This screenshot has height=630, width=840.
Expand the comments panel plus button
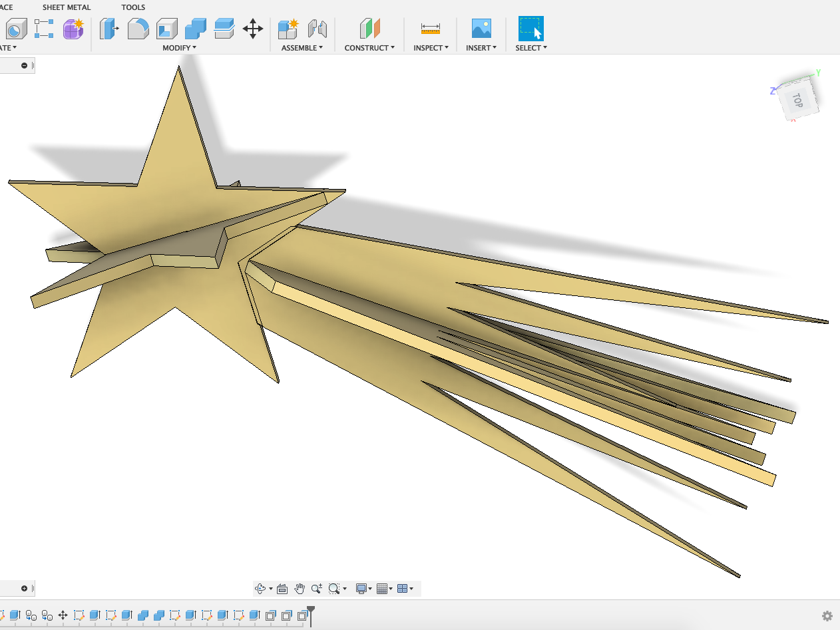pos(25,588)
